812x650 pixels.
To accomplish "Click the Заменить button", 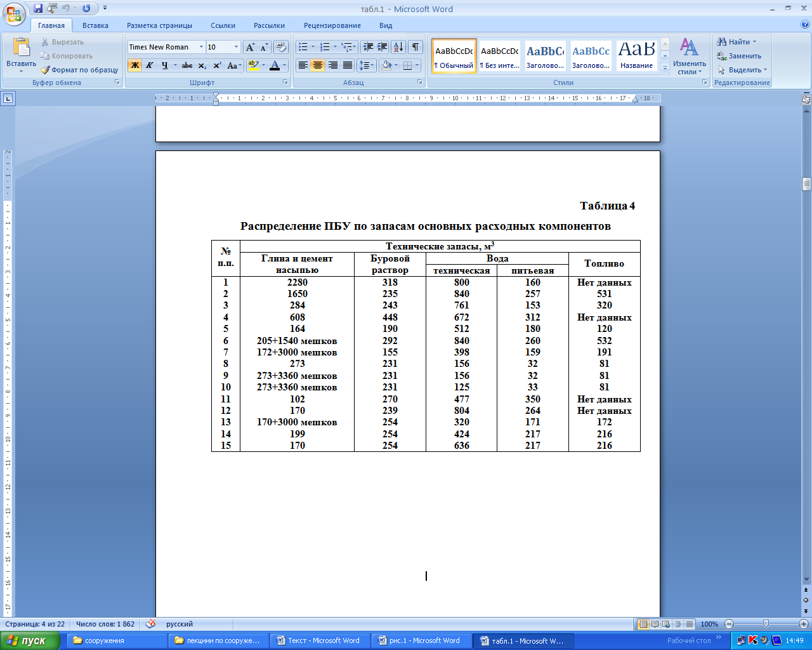I will [x=740, y=56].
